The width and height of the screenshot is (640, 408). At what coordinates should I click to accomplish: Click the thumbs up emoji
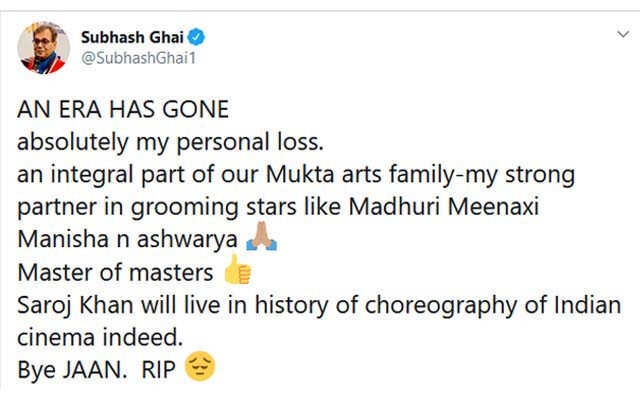point(238,270)
